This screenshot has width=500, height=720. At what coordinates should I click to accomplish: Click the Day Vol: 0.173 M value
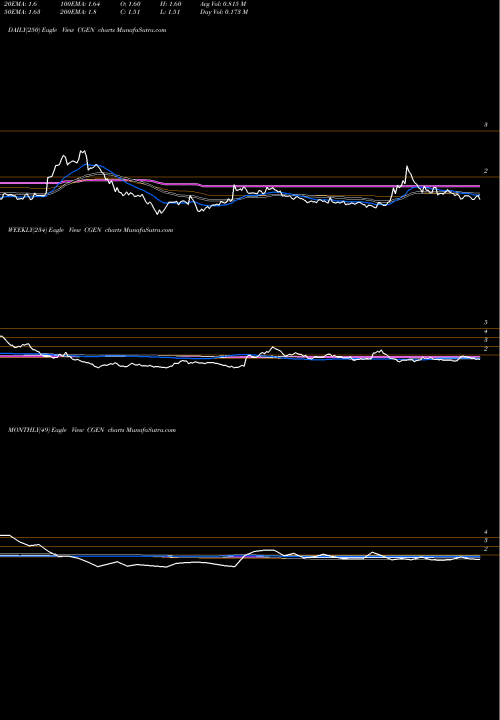coord(224,12)
